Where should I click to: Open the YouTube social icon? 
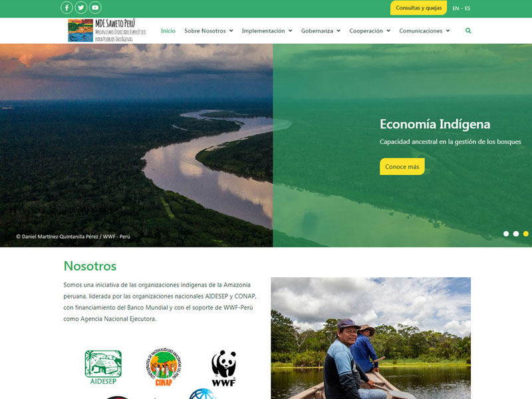pos(95,7)
